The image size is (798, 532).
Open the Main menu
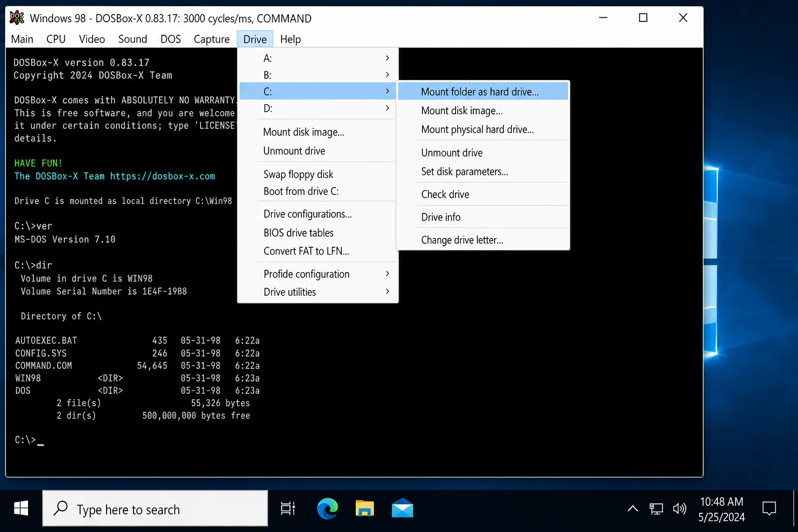coord(22,39)
